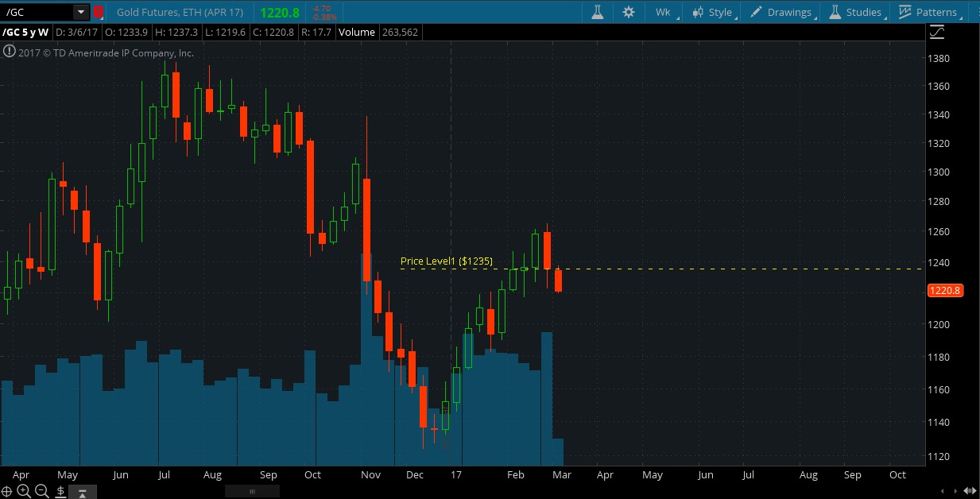This screenshot has width=980, height=499.
Task: Click the 1220.8 current price bubble
Action: (x=945, y=291)
